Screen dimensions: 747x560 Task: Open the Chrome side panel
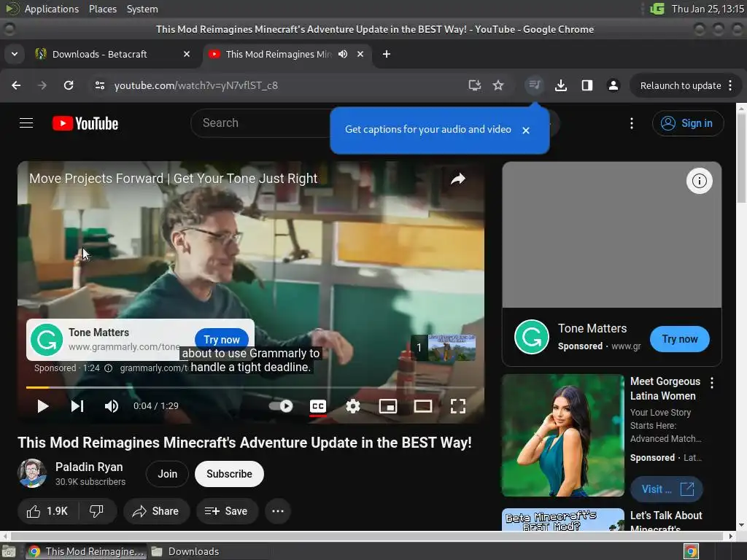point(587,85)
